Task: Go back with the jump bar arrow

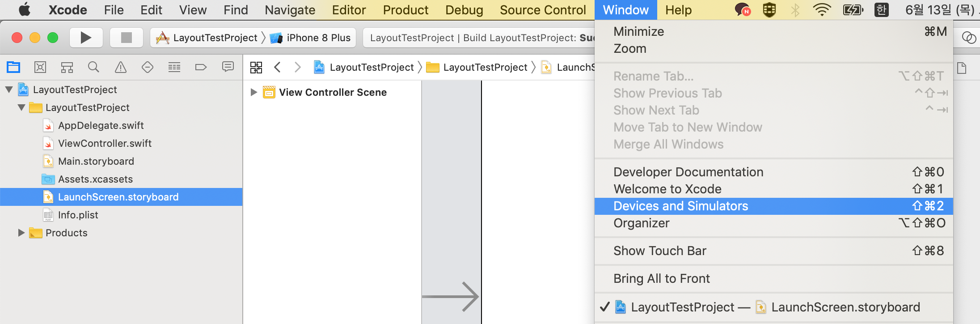Action: [x=277, y=67]
